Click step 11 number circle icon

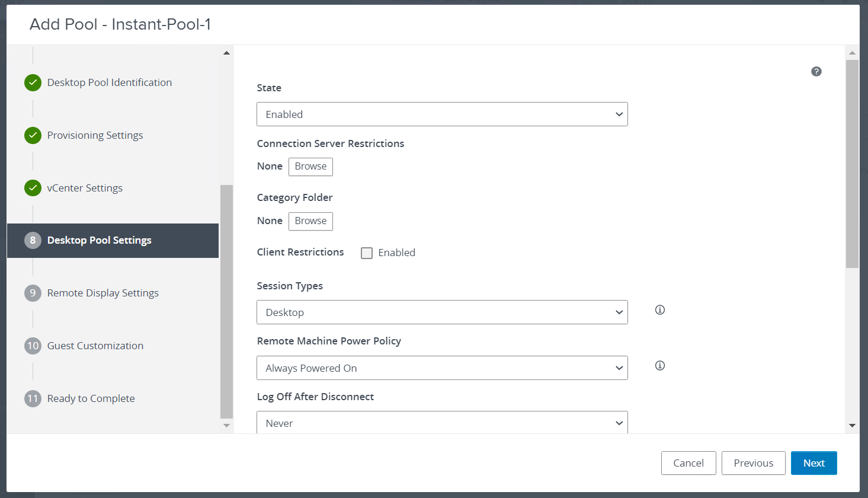[x=33, y=398]
